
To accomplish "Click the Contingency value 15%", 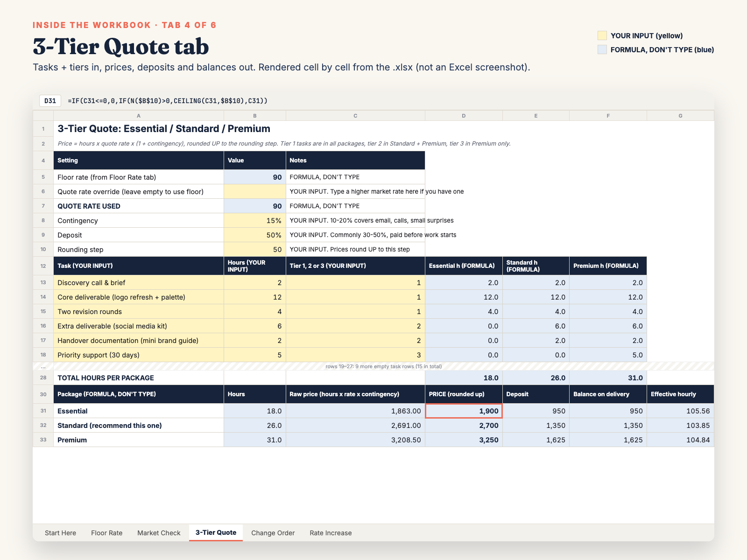I will pyautogui.click(x=255, y=220).
